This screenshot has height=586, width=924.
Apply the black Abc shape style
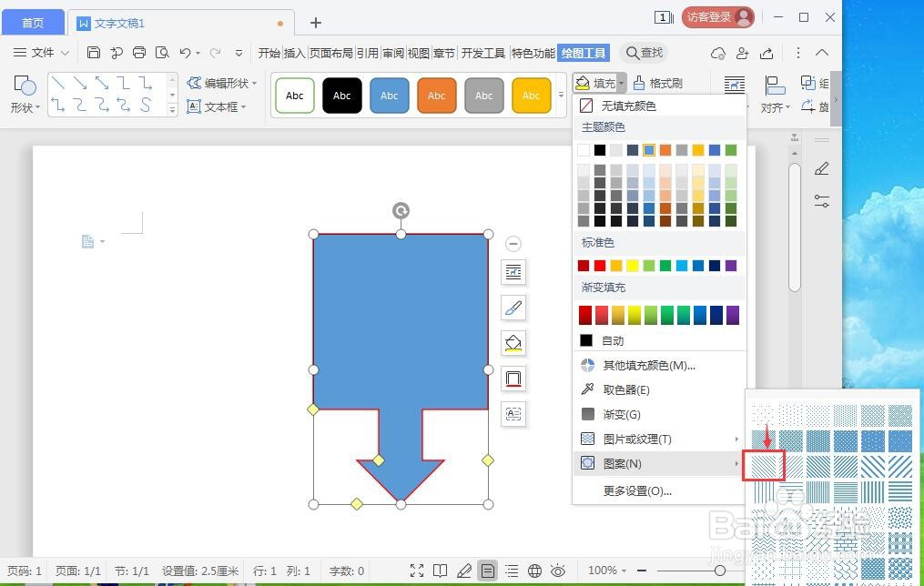pos(341,95)
